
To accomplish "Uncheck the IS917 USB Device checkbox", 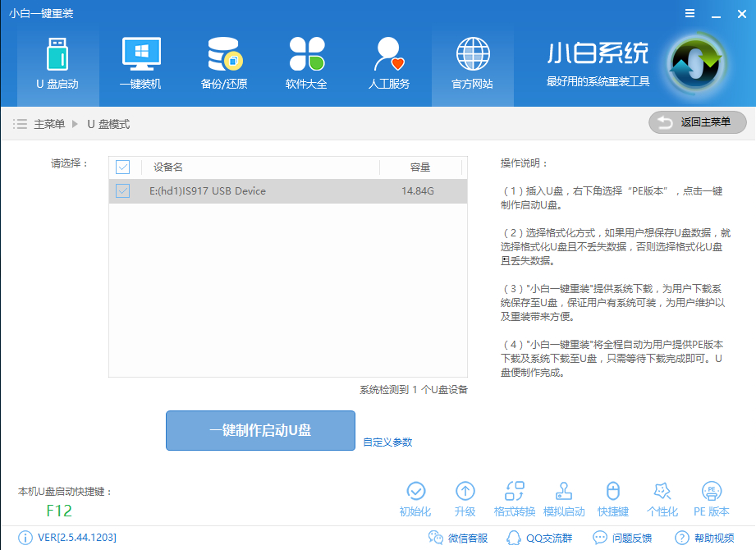I will (x=123, y=191).
